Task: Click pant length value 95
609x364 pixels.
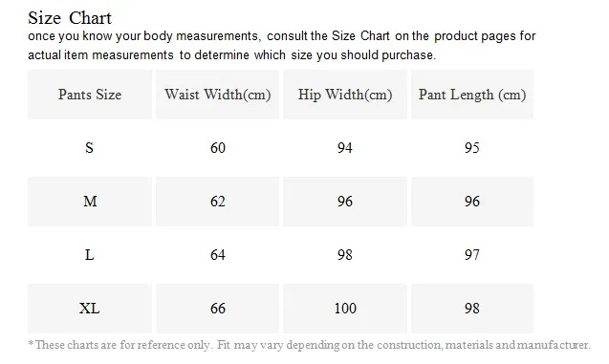Action: click(472, 148)
